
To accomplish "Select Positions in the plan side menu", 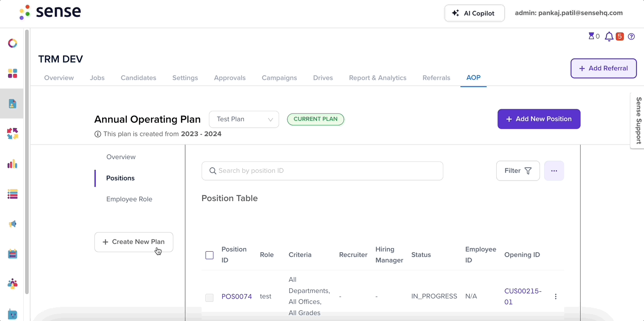I will (x=120, y=178).
